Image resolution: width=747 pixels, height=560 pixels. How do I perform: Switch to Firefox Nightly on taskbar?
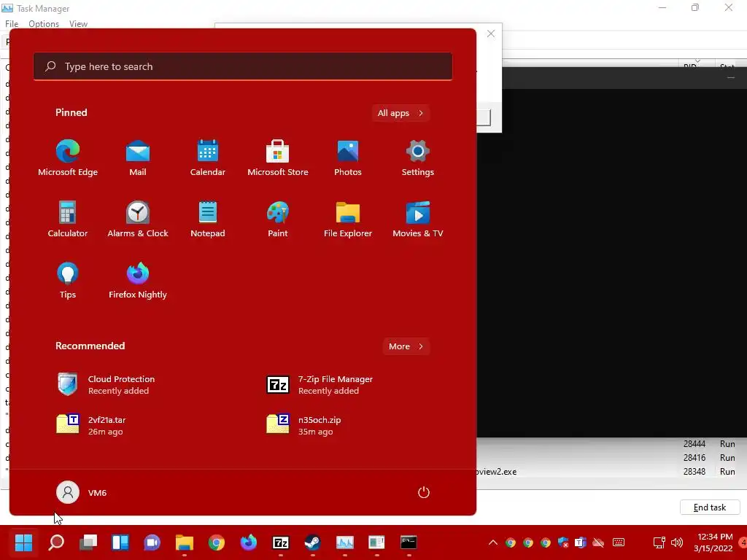coord(248,542)
